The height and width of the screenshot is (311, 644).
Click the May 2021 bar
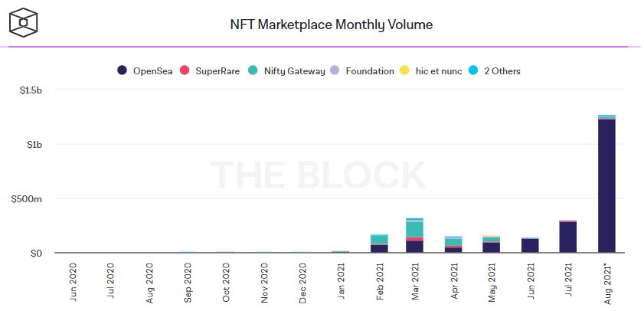491,244
